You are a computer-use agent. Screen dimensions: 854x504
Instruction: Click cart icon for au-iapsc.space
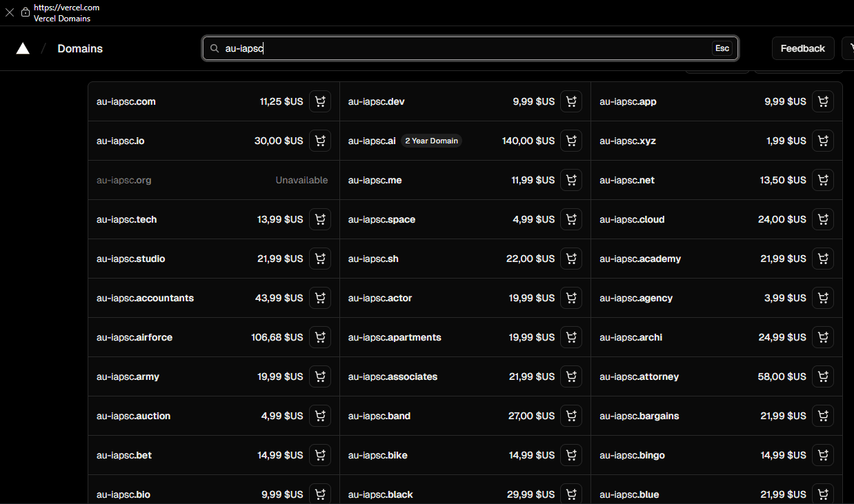[571, 220]
